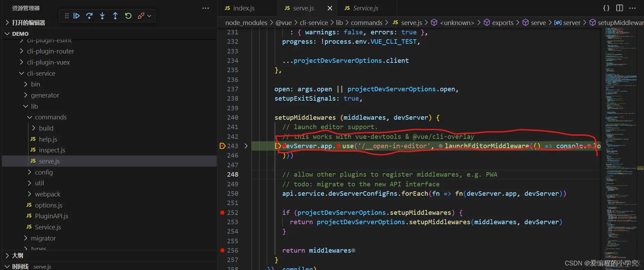Expand the build folder
This screenshot has height=270, width=644.
[46, 128]
